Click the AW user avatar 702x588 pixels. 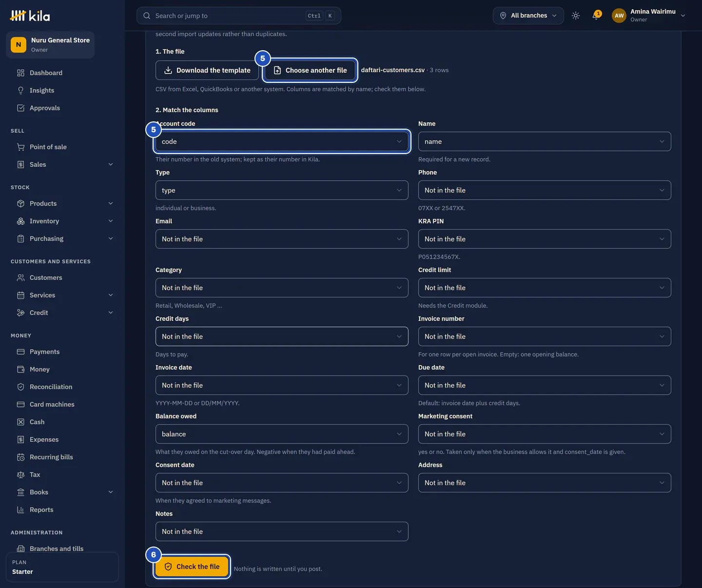[x=619, y=16]
